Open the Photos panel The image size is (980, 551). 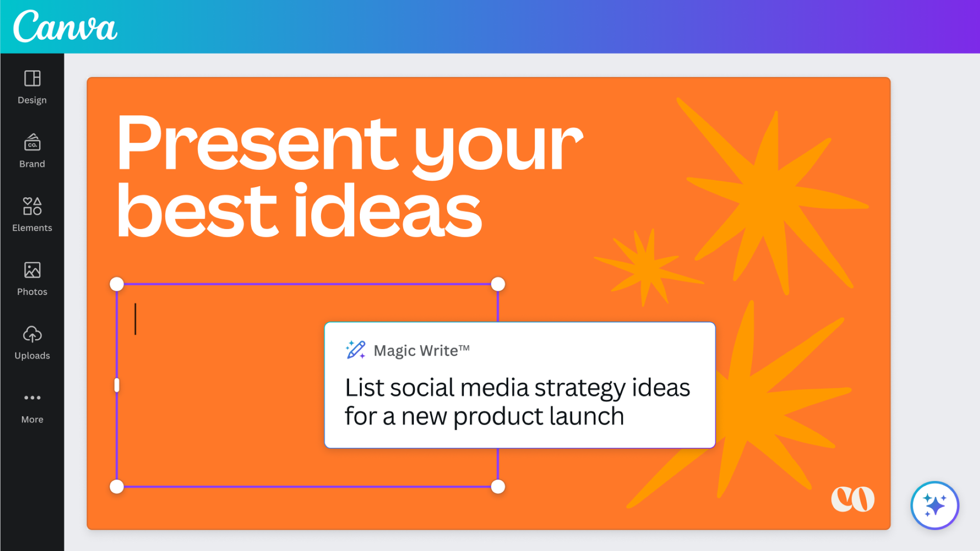click(32, 279)
